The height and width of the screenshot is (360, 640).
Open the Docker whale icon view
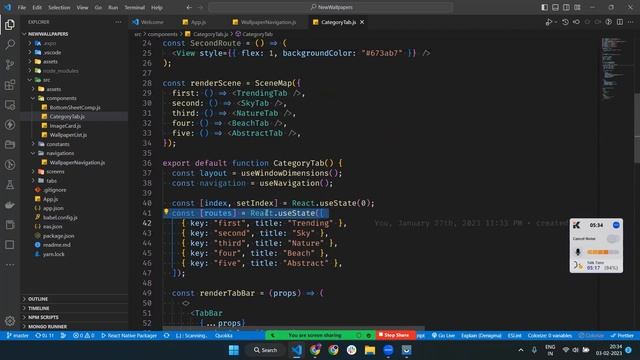(10, 204)
